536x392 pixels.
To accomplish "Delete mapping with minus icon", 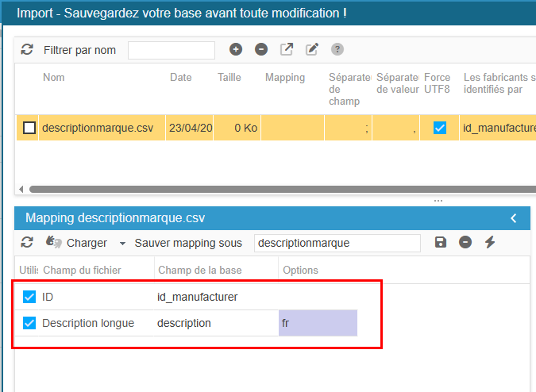I will coord(465,242).
